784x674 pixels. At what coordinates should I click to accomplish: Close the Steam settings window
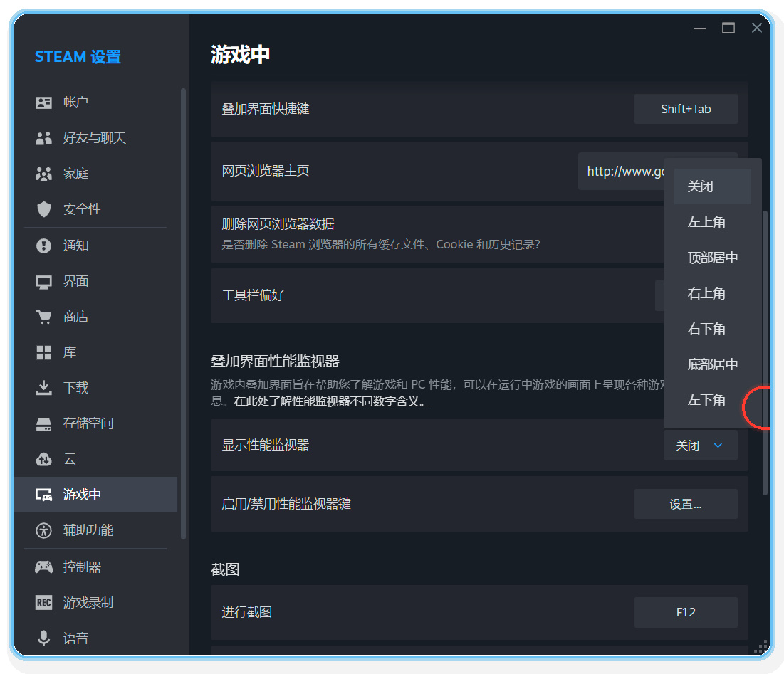pyautogui.click(x=756, y=28)
